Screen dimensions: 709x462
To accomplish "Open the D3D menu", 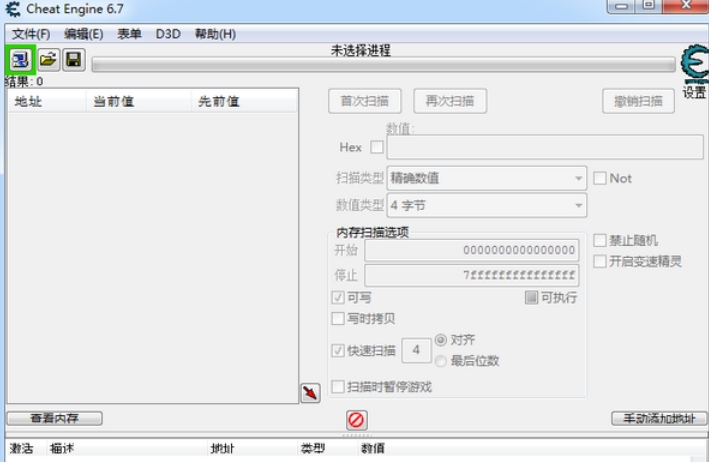I will pyautogui.click(x=168, y=34).
